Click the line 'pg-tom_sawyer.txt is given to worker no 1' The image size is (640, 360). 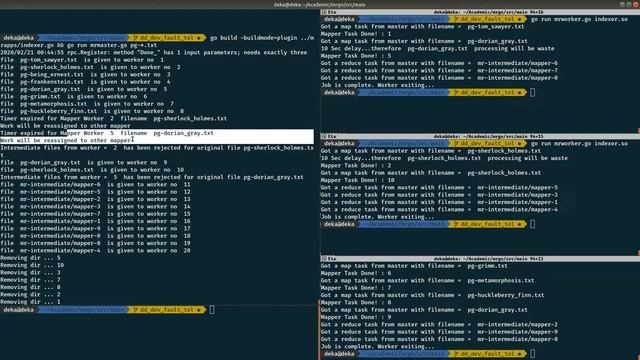click(x=82, y=60)
